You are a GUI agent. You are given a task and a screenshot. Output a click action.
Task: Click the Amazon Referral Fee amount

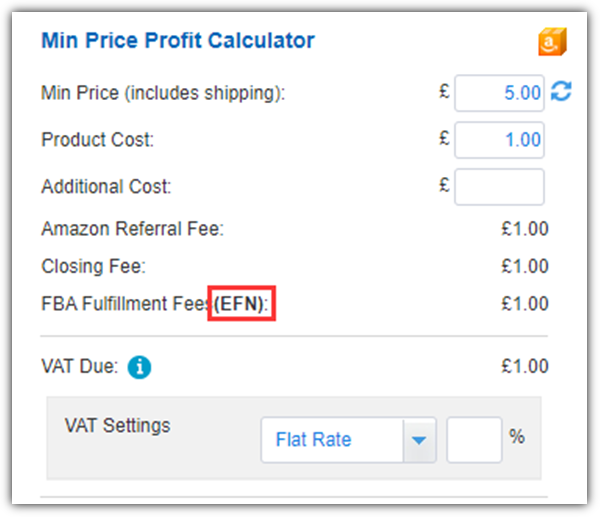click(x=525, y=229)
